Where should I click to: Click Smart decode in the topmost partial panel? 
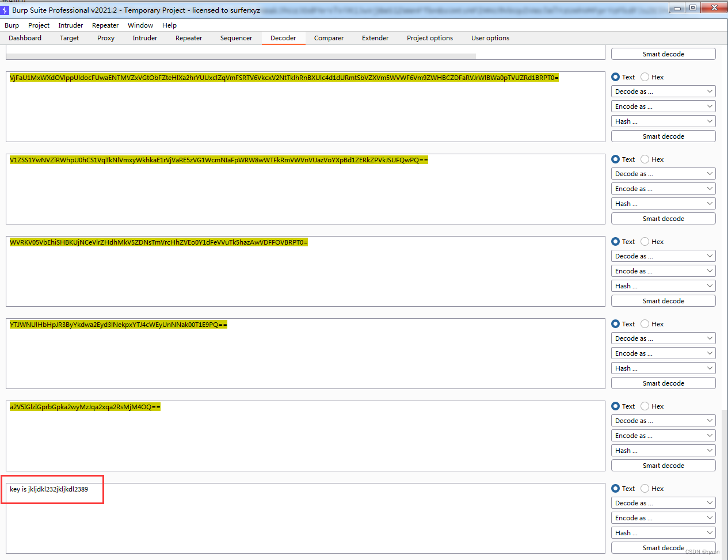(664, 54)
